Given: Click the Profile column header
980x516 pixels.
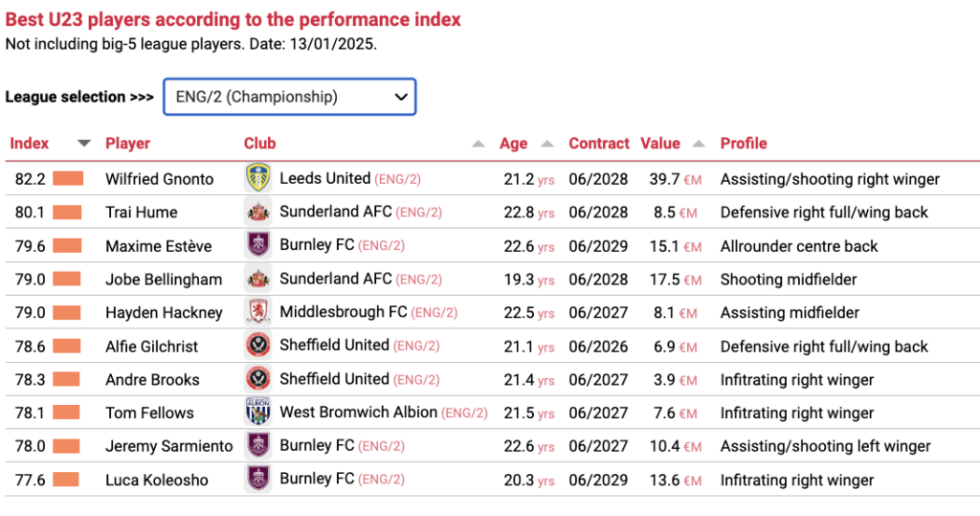Looking at the screenshot, I should [743, 144].
